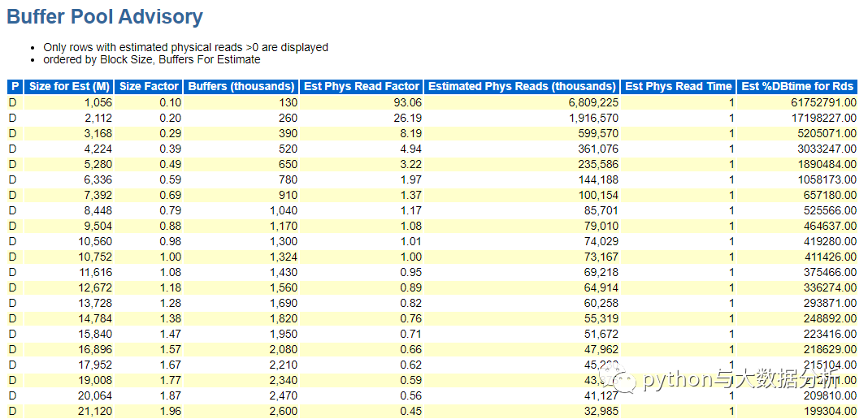Click buffers value 1,690
This screenshot has height=419, width=868.
point(284,304)
